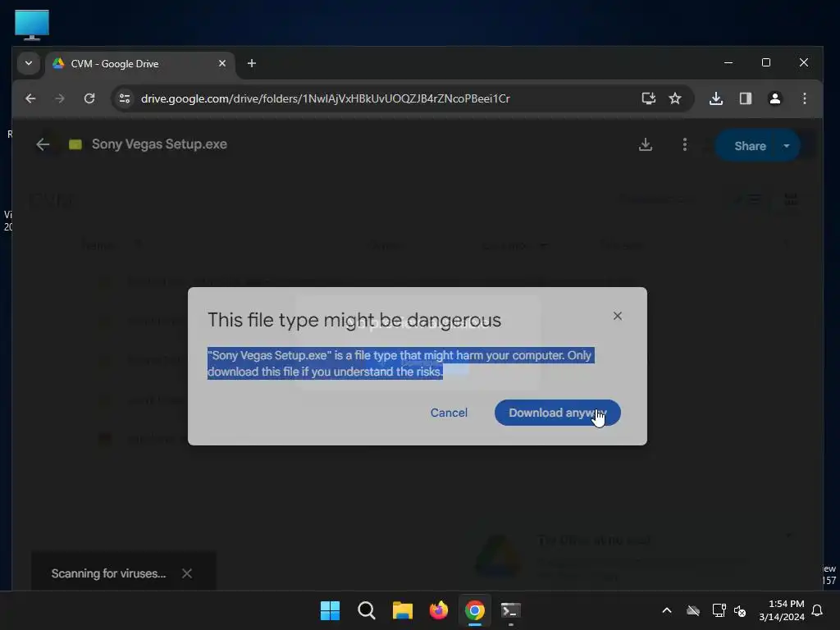Screen dimensions: 840x630
Task: Open the site information icon in address bar
Action: point(125,98)
